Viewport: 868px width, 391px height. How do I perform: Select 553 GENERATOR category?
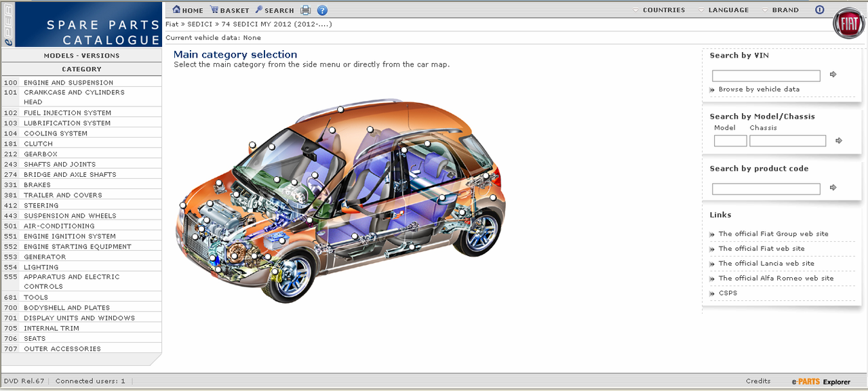81,257
